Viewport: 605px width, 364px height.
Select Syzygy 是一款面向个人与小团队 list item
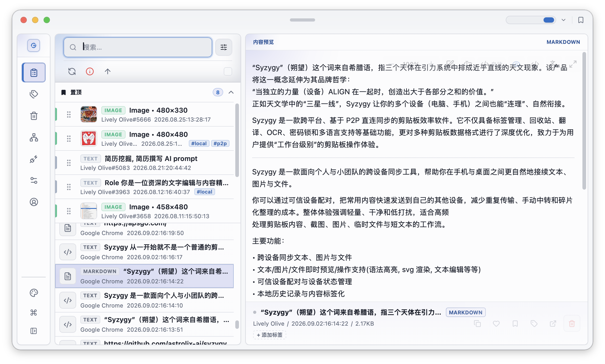[144, 300]
